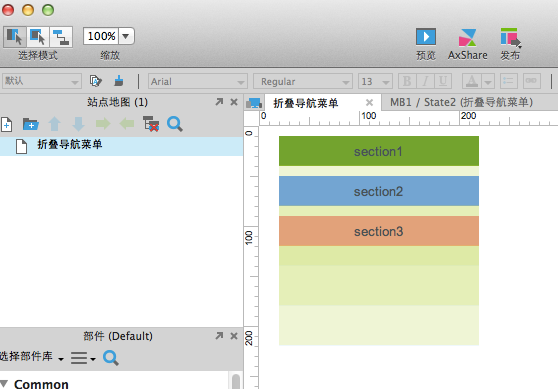Screen dimensions: 558x389
Task: Add a new folder in sitemap
Action: coord(31,124)
